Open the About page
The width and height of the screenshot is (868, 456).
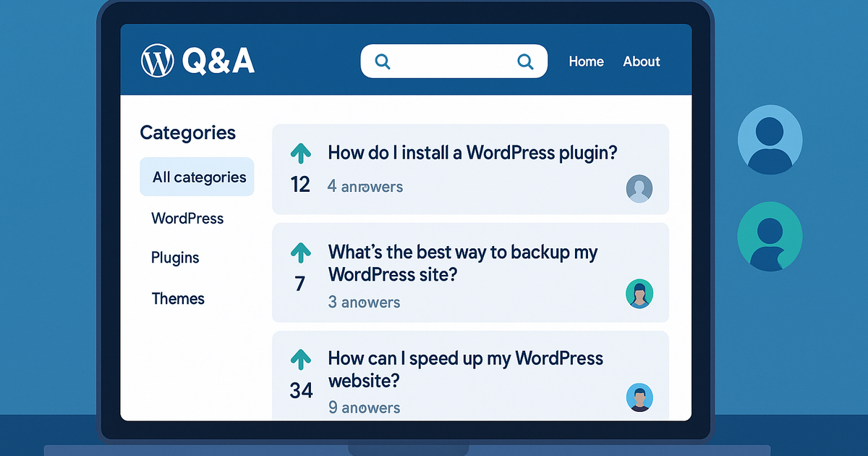(x=641, y=62)
